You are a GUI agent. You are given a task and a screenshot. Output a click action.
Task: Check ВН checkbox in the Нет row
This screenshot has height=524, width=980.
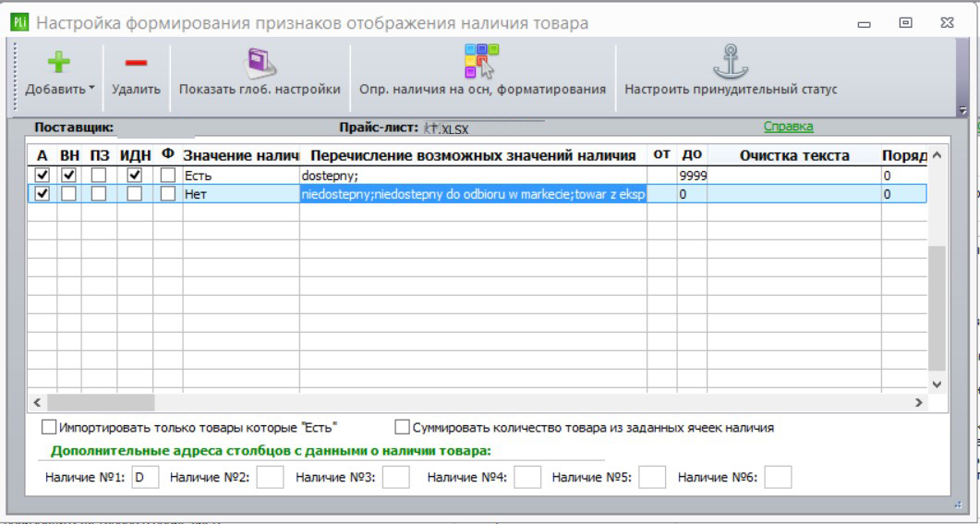(x=68, y=194)
